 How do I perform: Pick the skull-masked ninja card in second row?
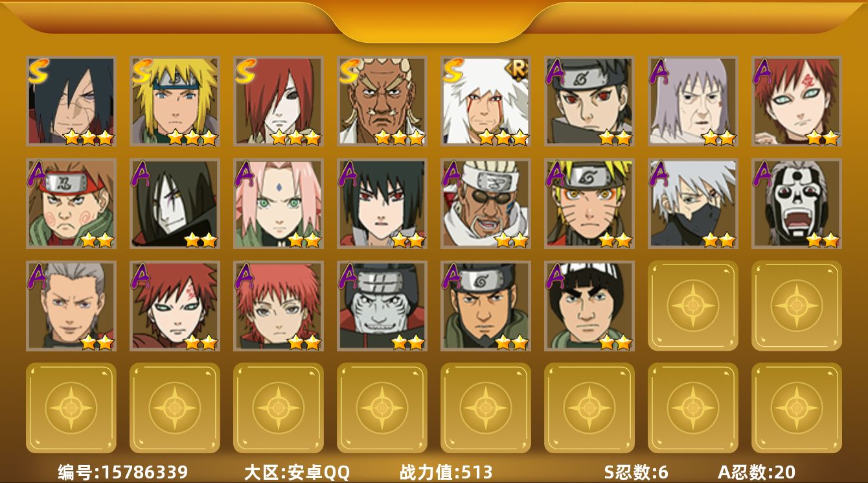pyautogui.click(x=797, y=204)
